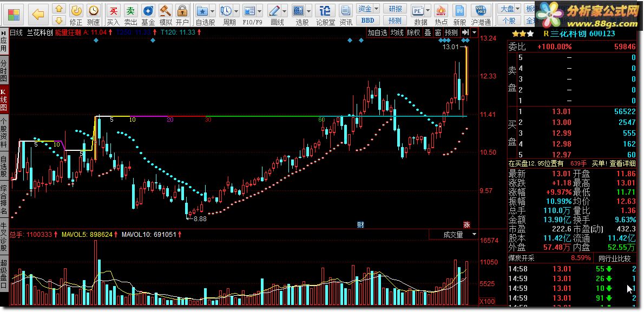Click the BBD button

click(367, 19)
